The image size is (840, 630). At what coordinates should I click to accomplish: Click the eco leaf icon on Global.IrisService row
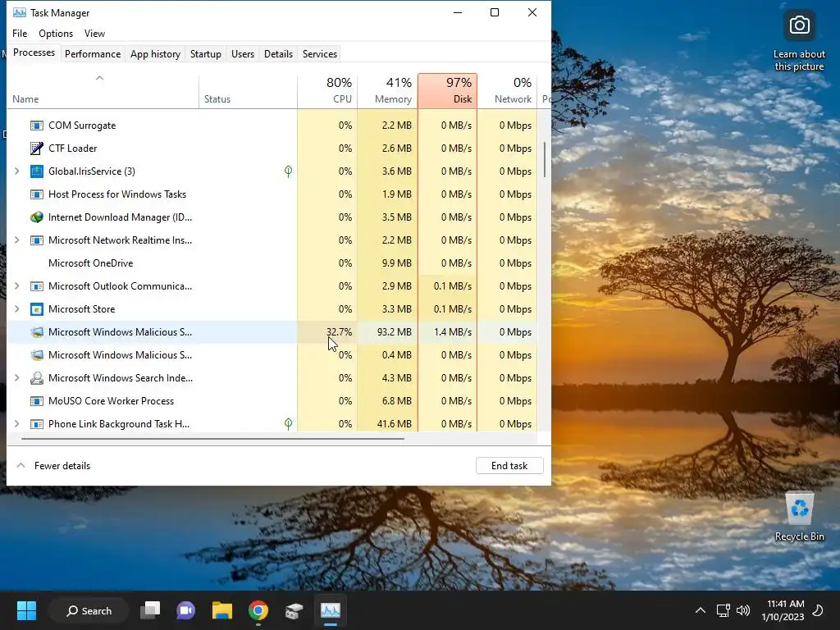point(288,171)
